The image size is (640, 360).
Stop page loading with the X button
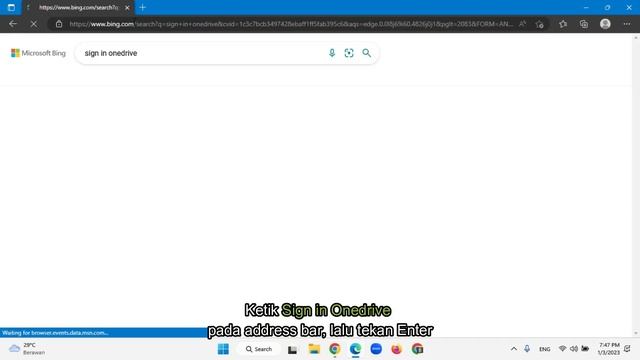(x=34, y=24)
